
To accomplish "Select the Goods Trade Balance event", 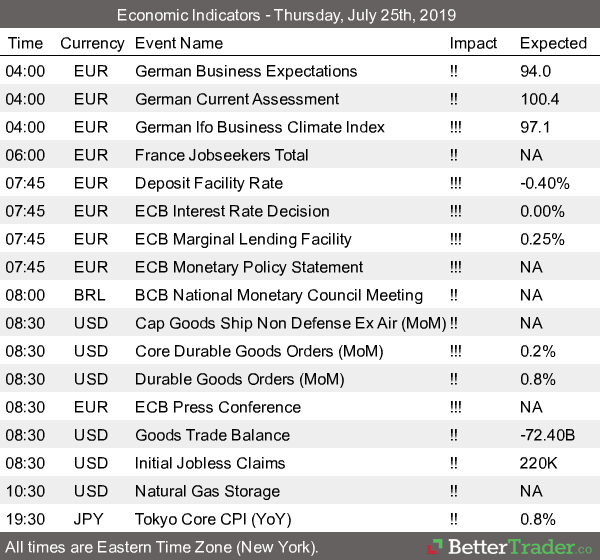I will pyautogui.click(x=212, y=435).
